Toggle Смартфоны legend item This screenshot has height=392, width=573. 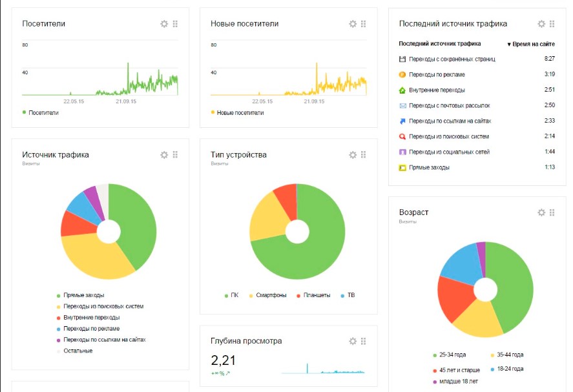pos(268,295)
